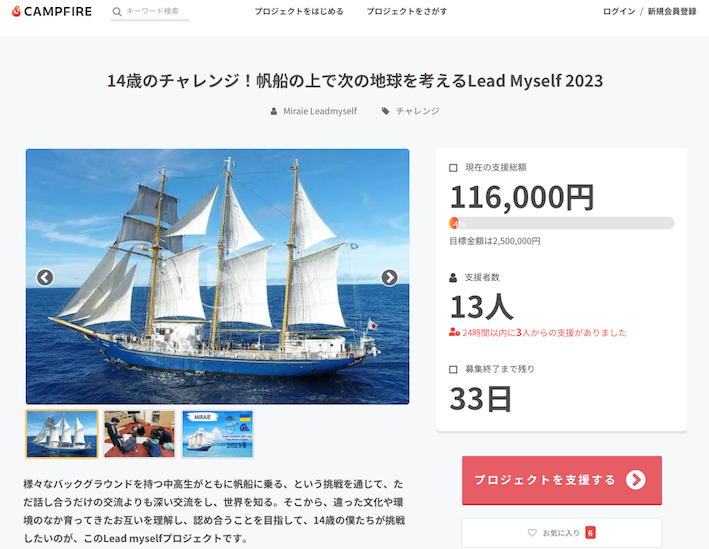The height and width of the screenshot is (549, 709).
Task: Select the students meeting thumbnail
Action: [139, 434]
